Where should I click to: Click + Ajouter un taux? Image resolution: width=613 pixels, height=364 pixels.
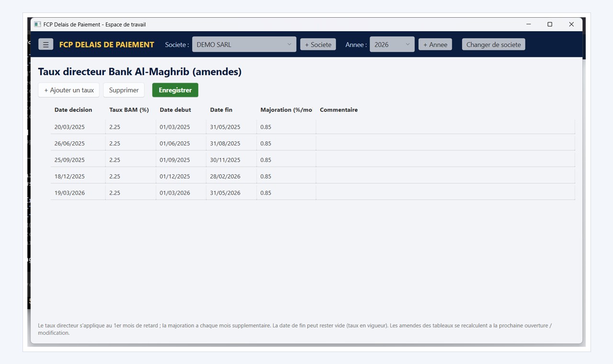pyautogui.click(x=69, y=90)
